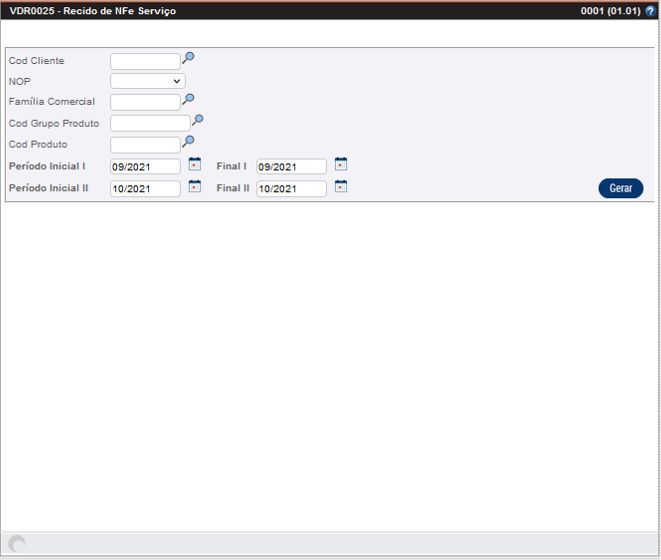Select the Final I date field

[x=291, y=167]
